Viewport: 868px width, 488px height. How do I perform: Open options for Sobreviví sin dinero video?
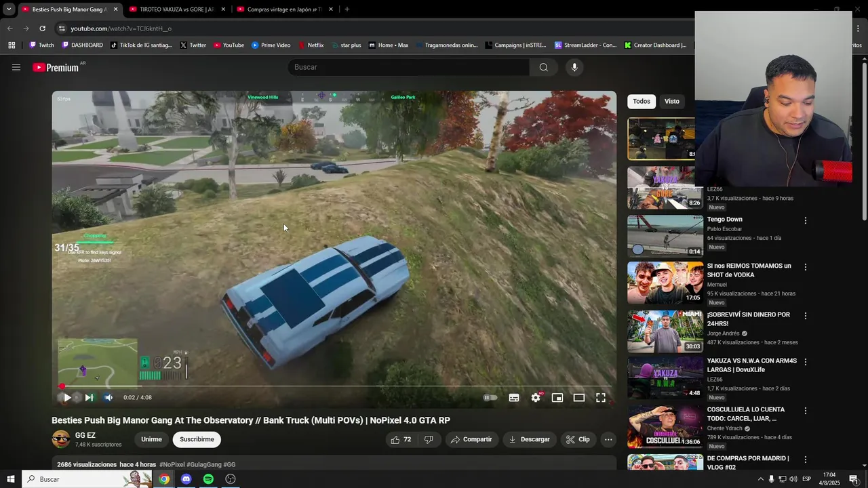tap(806, 317)
